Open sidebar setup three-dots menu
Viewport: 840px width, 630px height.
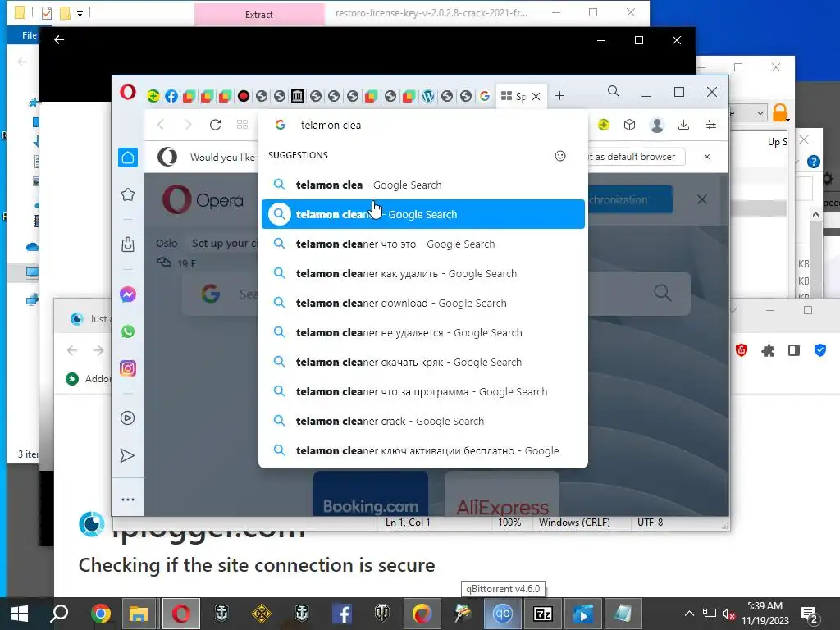point(127,500)
